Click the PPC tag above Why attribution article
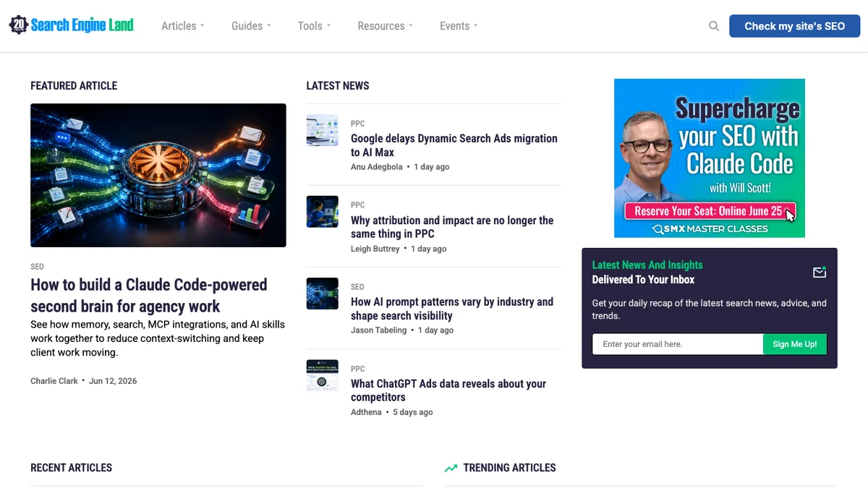 (357, 205)
